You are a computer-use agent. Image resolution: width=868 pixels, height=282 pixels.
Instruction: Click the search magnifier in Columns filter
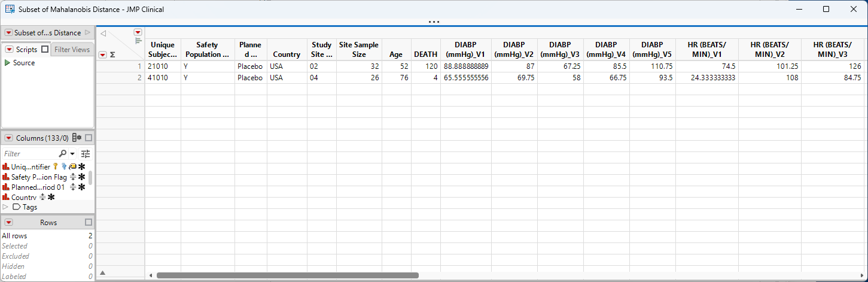click(x=63, y=154)
